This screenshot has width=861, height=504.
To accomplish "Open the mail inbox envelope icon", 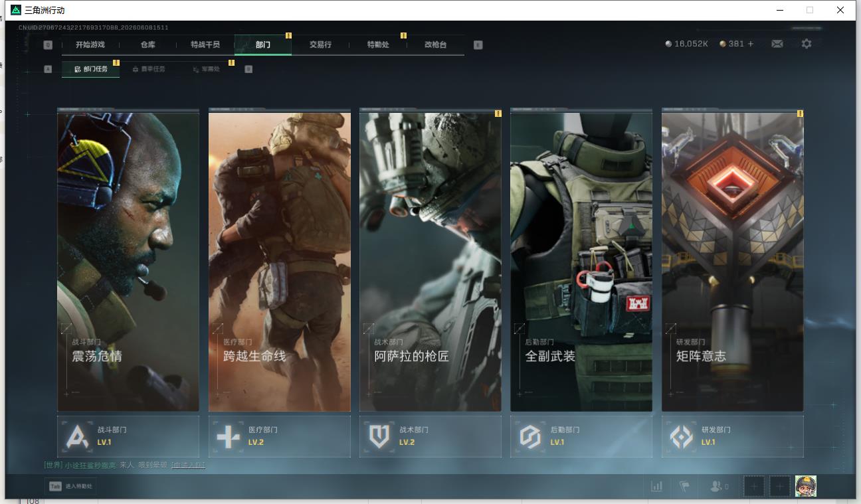I will coord(777,44).
